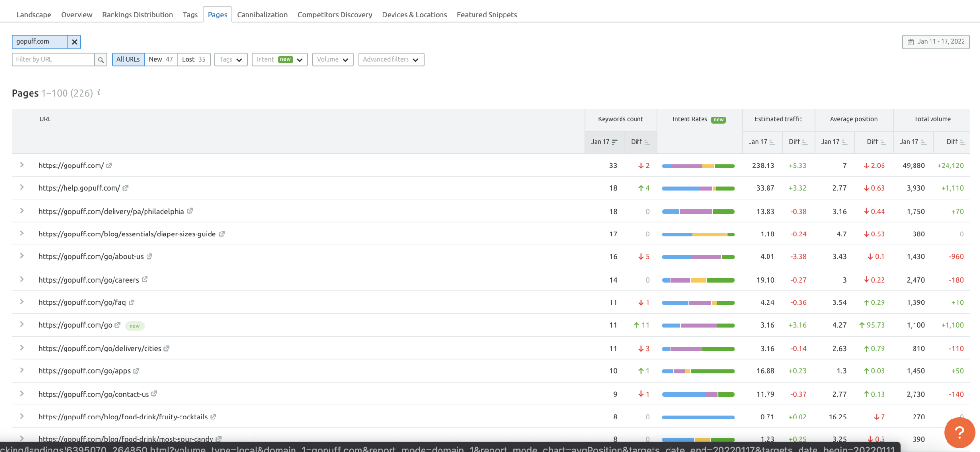Click the intent rates bar for gopuff.com/go/apps
Screen dimensions: 980x452
click(x=698, y=371)
